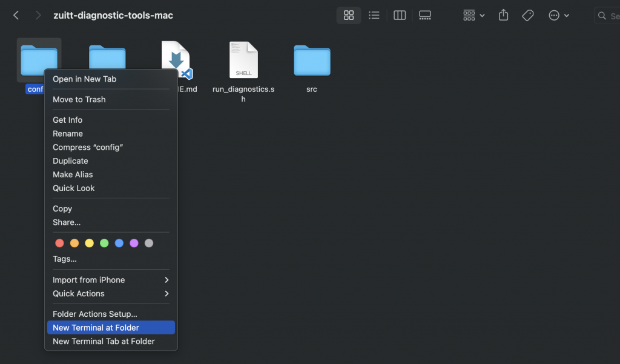Click the Share toolbar icon
Viewport: 620px width, 364px height.
point(503,16)
